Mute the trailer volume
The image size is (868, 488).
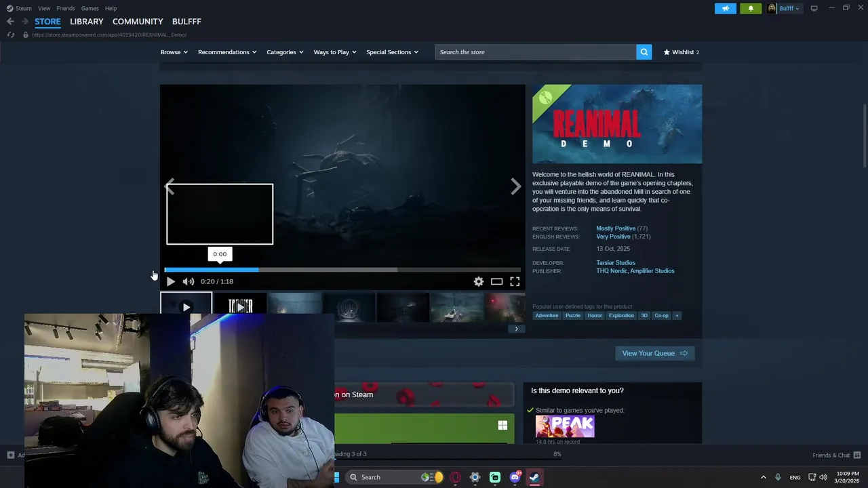188,281
